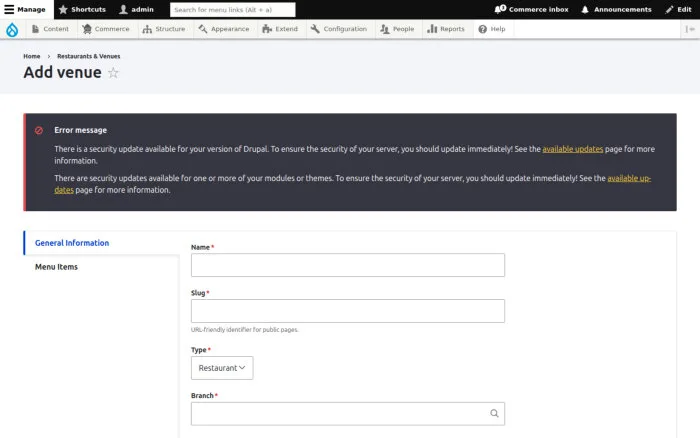Open second available updates link

click(x=629, y=178)
